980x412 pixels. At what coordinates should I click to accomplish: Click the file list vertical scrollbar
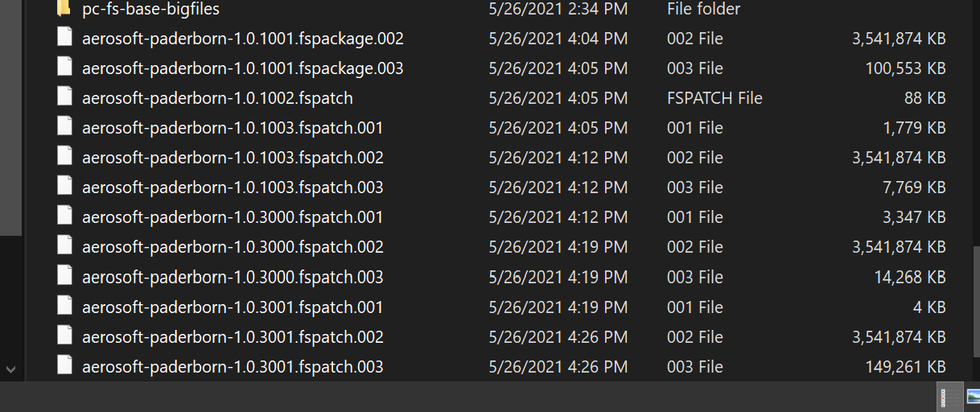(974, 306)
